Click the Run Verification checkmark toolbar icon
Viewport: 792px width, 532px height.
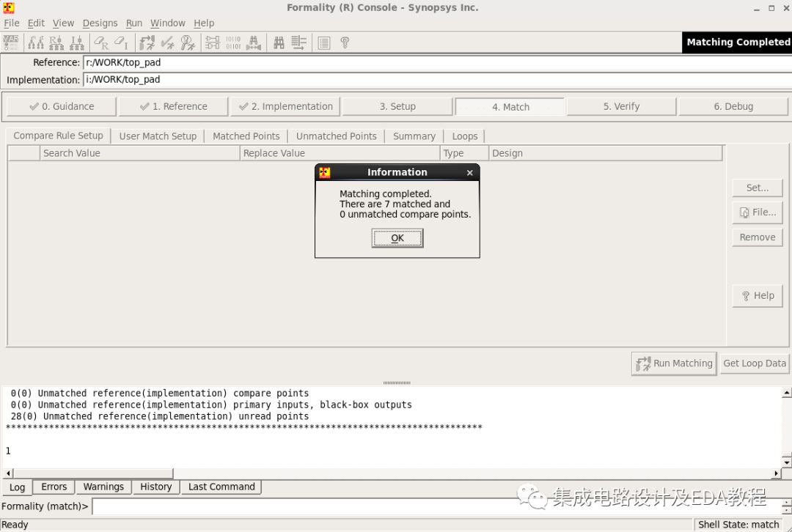tap(166, 42)
